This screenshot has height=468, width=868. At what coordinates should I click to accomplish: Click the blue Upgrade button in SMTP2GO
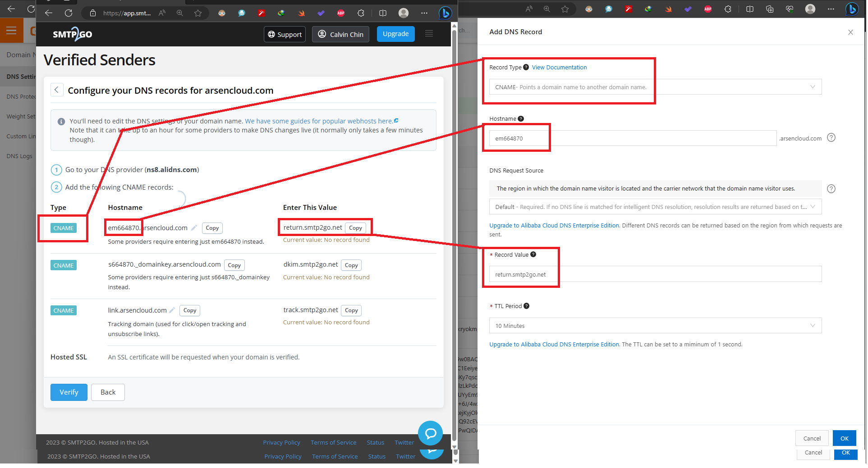[x=395, y=34]
